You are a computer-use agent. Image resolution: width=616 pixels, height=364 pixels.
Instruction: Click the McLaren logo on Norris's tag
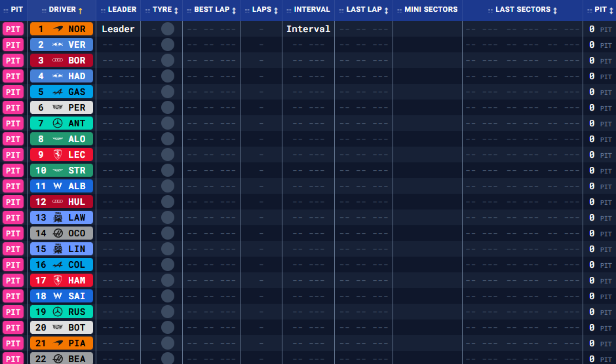(58, 29)
